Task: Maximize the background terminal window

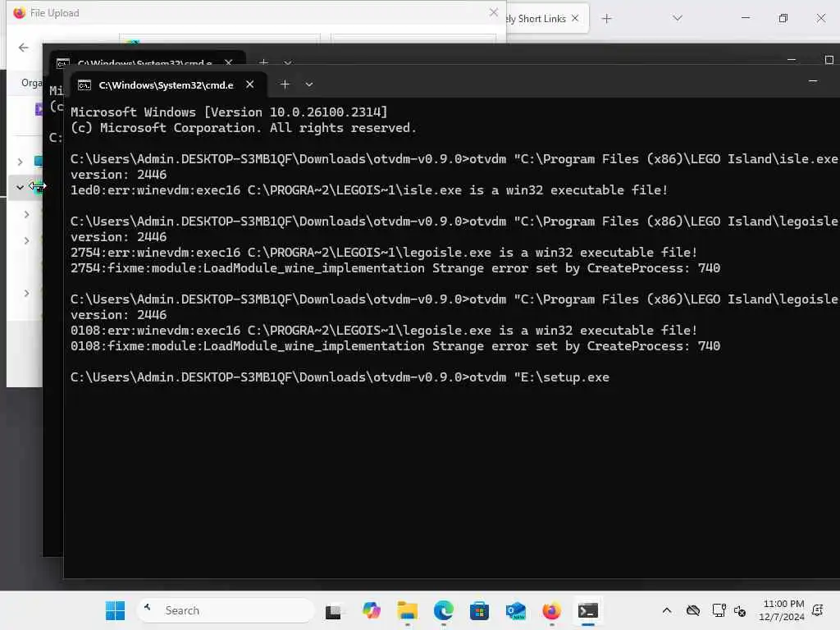Action: pos(829,59)
